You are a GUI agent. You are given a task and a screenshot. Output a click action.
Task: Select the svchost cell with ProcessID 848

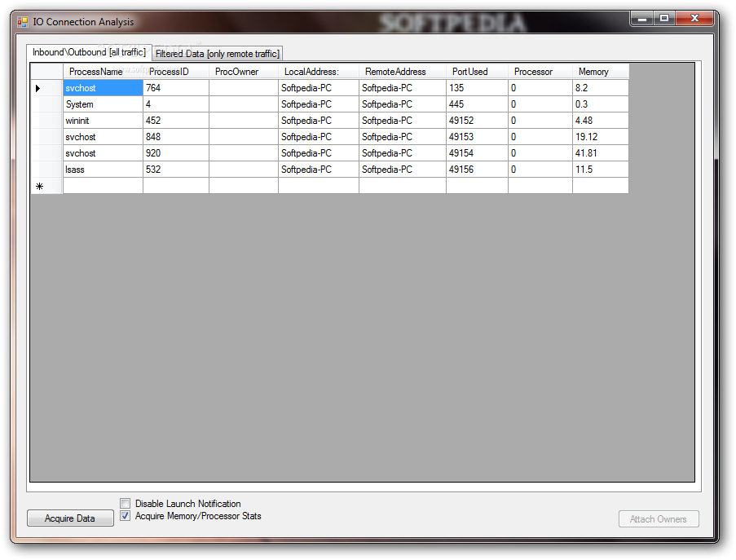click(103, 137)
